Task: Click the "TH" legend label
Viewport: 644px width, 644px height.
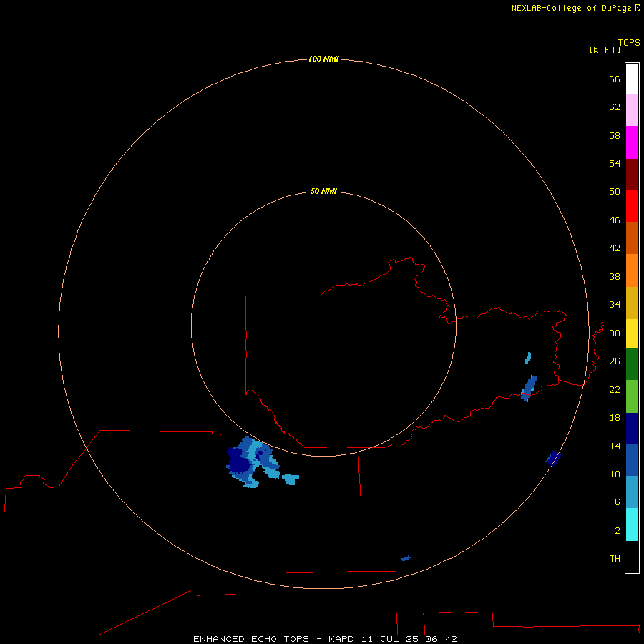Action: click(x=615, y=558)
